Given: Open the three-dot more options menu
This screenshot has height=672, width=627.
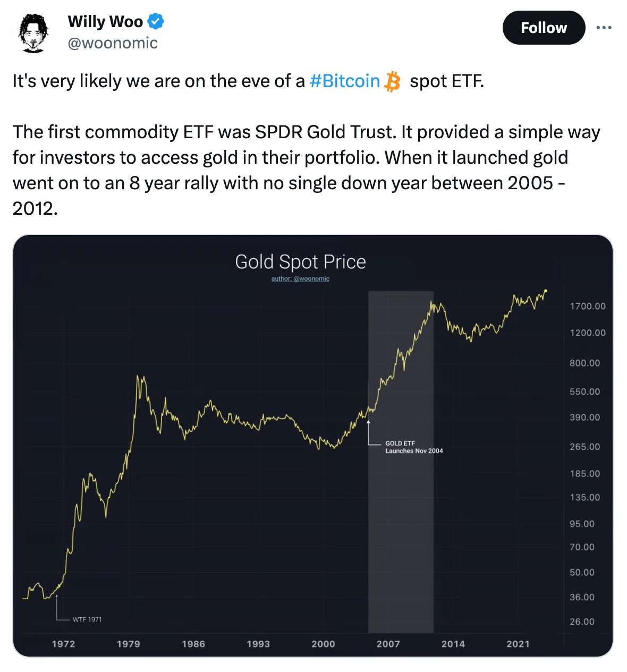Looking at the screenshot, I should pyautogui.click(x=604, y=28).
